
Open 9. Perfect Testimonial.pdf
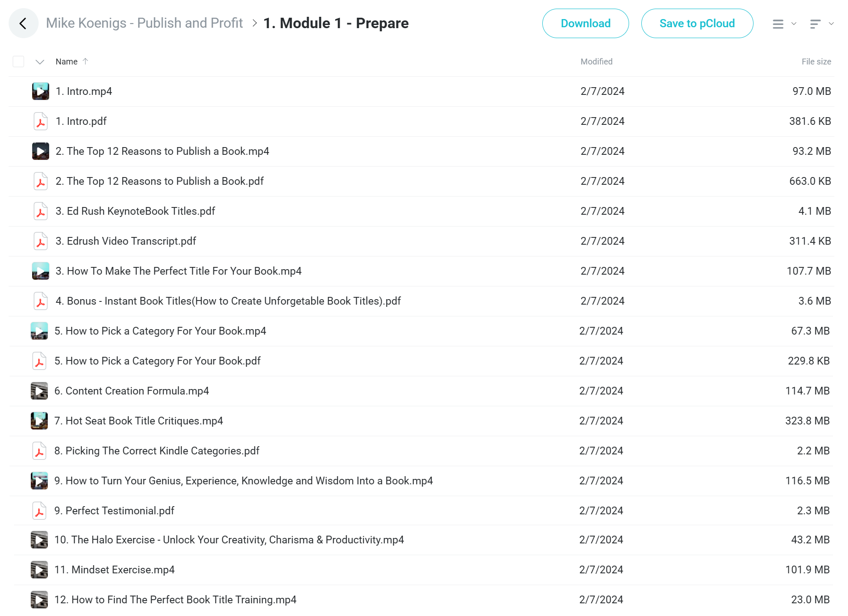pos(114,511)
